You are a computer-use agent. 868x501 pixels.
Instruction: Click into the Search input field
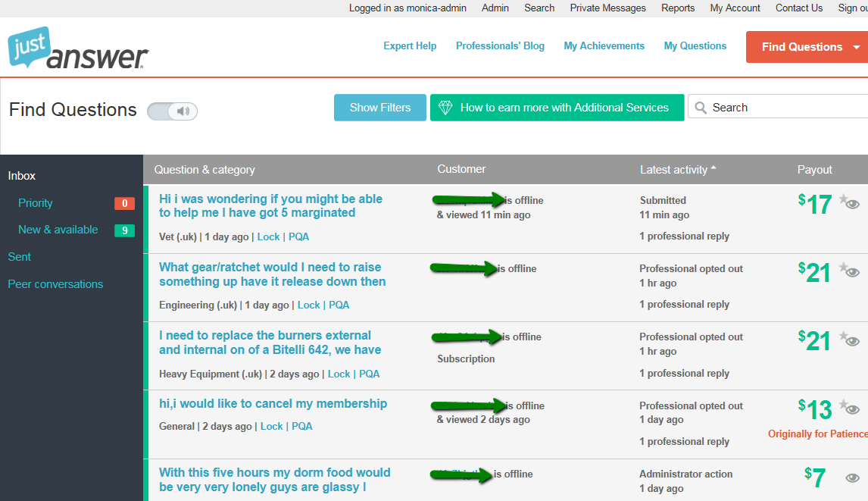click(788, 108)
